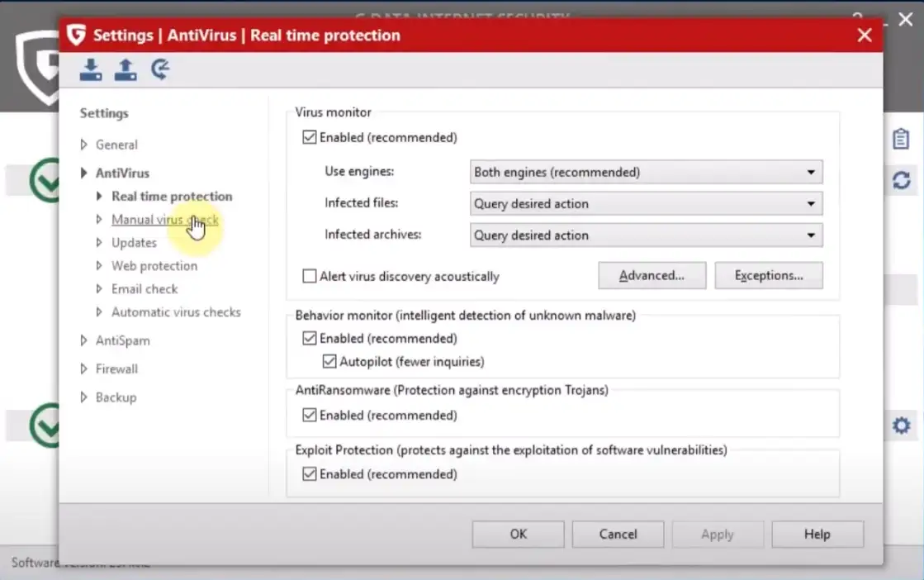Viewport: 924px width, 580px height.
Task: Open the Web protection settings page
Action: tap(154, 266)
